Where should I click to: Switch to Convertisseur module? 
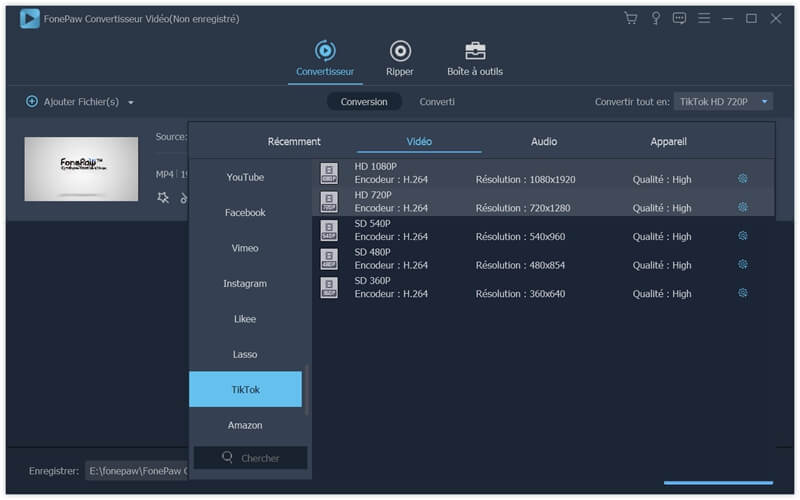click(x=325, y=59)
